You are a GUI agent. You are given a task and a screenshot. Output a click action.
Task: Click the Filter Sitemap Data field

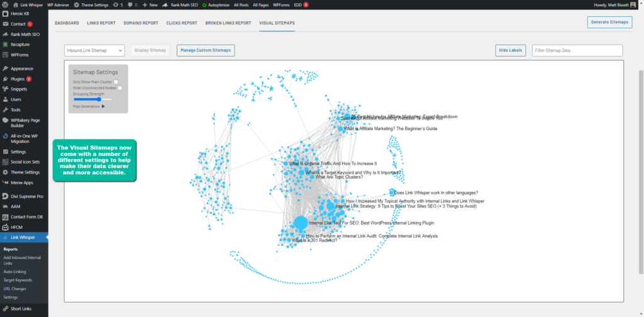(576, 50)
